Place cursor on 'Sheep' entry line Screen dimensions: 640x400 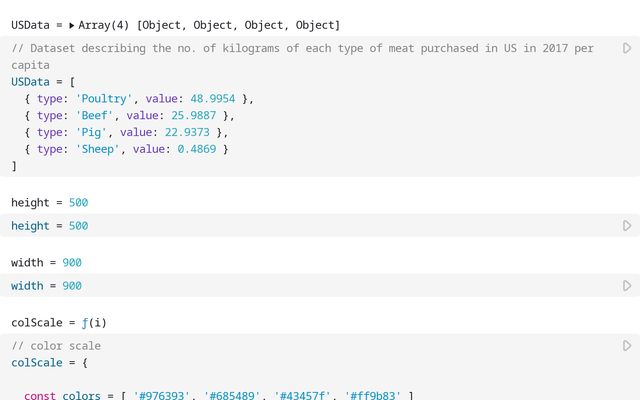[x=126, y=149]
